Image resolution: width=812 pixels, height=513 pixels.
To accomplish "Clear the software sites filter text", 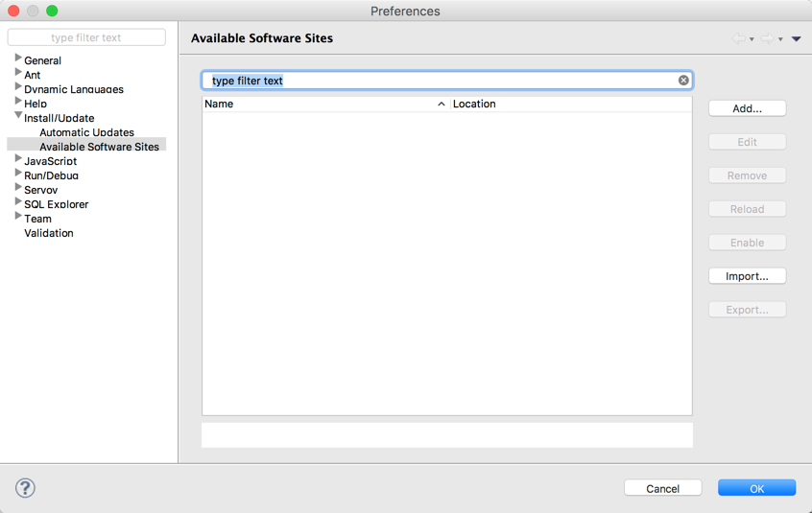I will [x=683, y=81].
